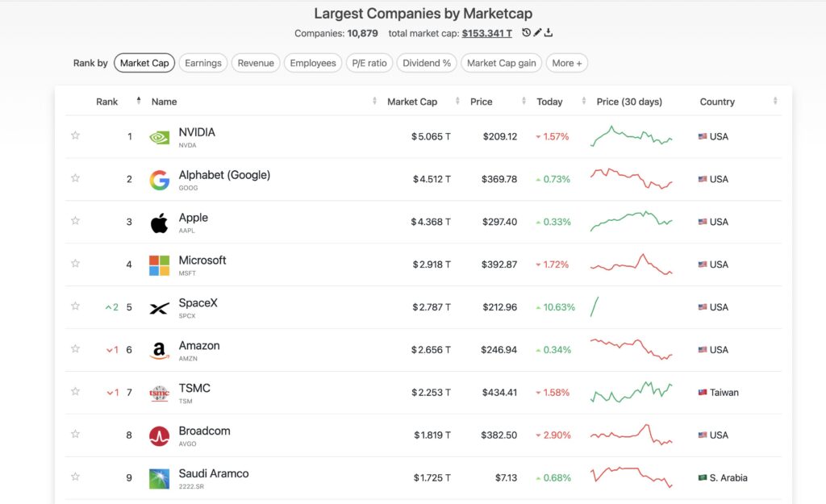The width and height of the screenshot is (826, 504).
Task: Favorite Alphabet (Google) with its star
Action: (75, 178)
